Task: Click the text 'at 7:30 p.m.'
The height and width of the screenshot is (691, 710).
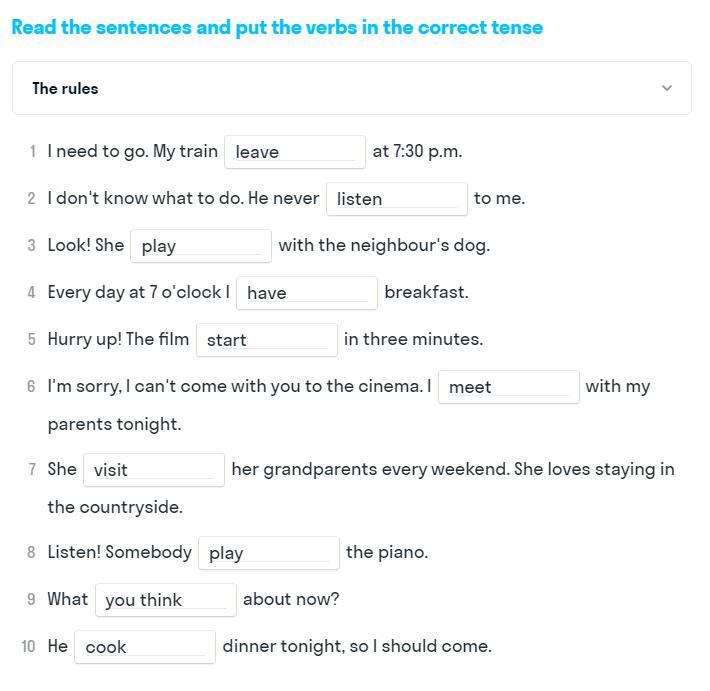Action: pyautogui.click(x=417, y=151)
